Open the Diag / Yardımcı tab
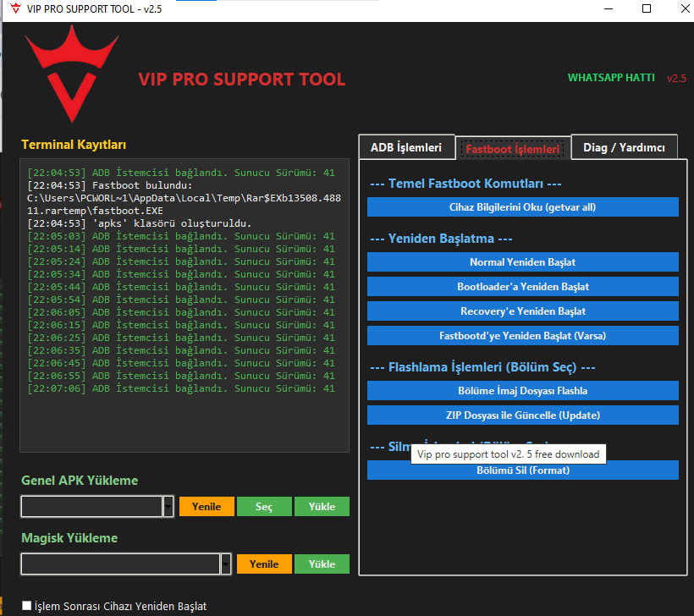Screen dimensions: 694x616 point(624,146)
